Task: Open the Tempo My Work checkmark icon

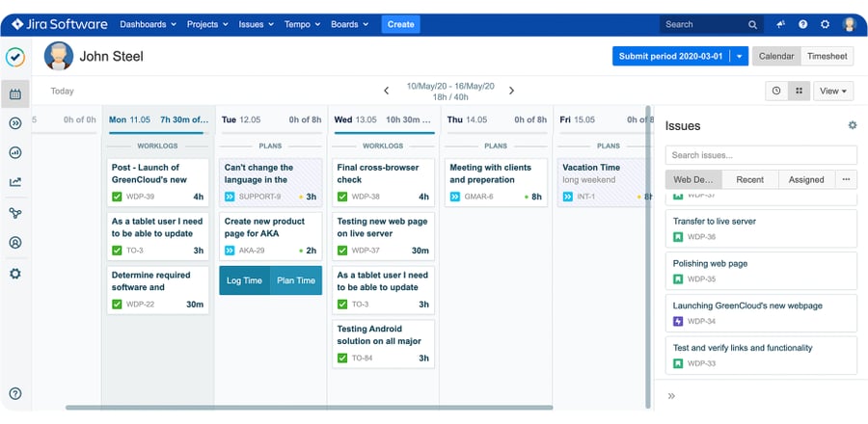Action: (x=15, y=57)
